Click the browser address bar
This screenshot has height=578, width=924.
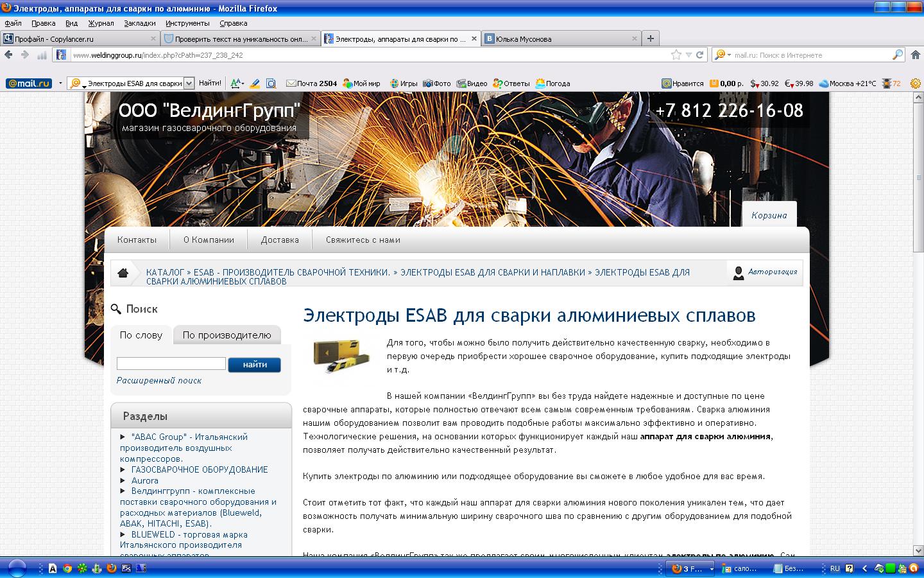(369, 55)
